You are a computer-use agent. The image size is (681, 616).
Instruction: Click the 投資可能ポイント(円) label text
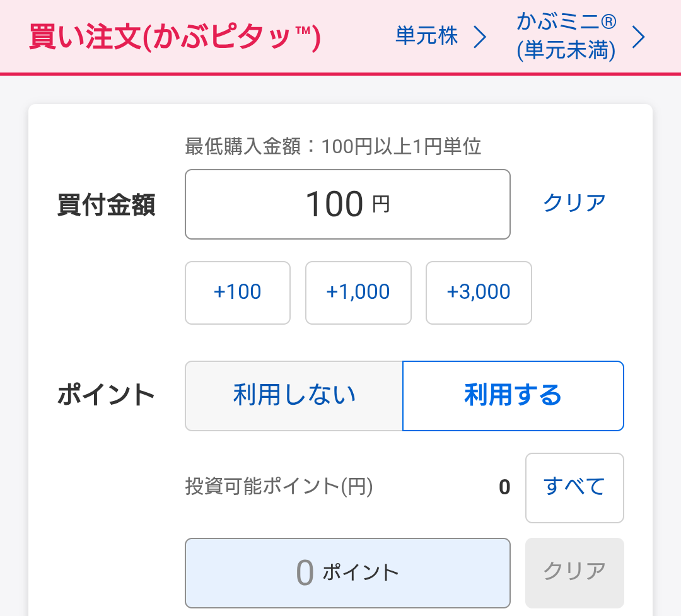click(279, 487)
